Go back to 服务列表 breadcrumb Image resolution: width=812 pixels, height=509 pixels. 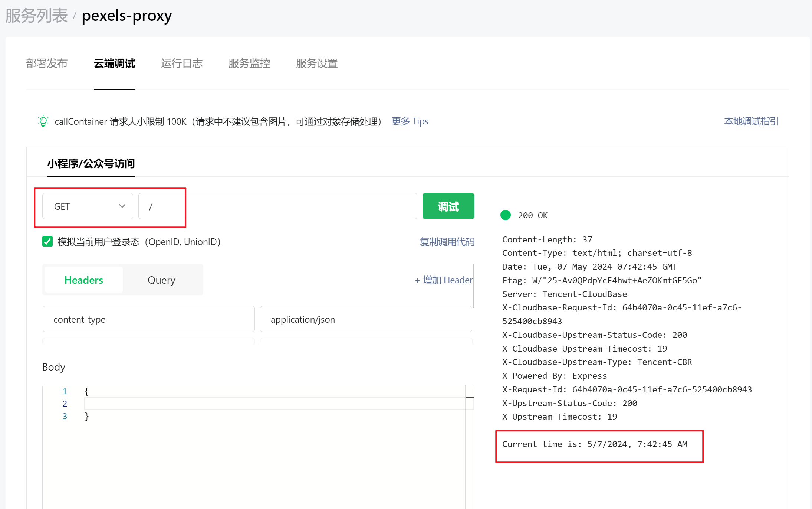tap(36, 16)
